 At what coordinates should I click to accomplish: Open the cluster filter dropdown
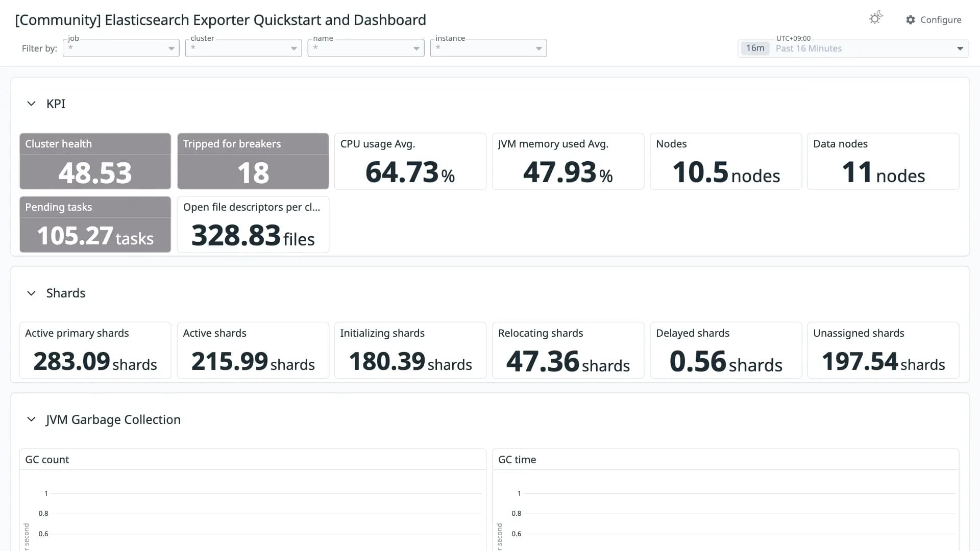(243, 48)
